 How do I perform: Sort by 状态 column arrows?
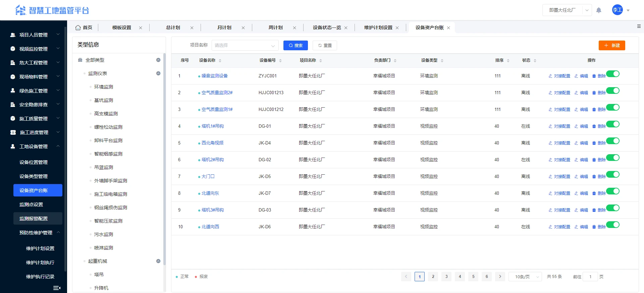tap(535, 61)
